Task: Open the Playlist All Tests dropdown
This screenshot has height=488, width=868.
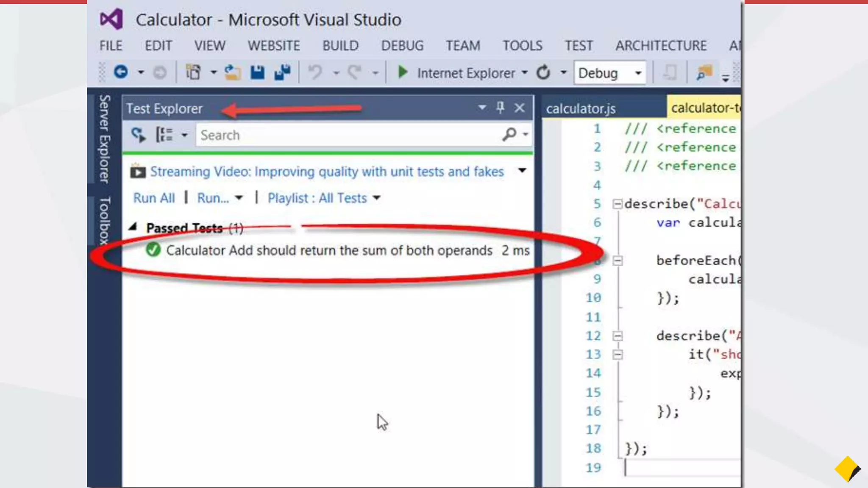Action: tap(376, 198)
